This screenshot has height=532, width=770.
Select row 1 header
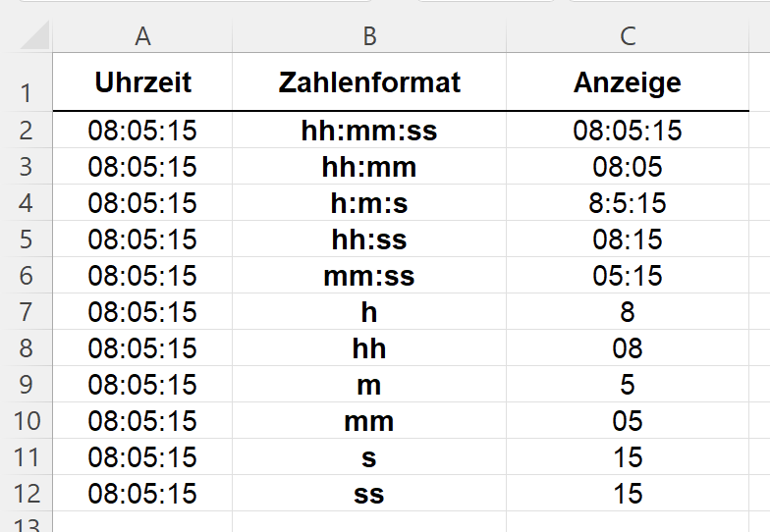pyautogui.click(x=26, y=93)
